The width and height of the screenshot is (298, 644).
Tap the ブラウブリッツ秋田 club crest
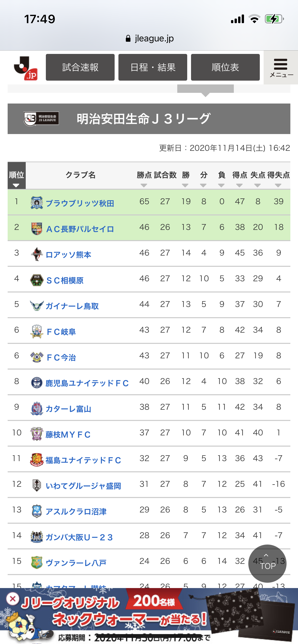[x=37, y=203]
